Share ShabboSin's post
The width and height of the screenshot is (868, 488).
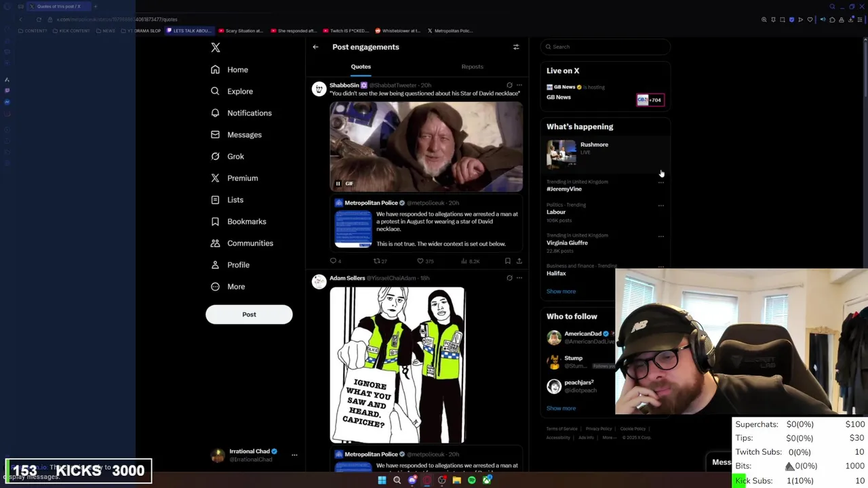[519, 261]
